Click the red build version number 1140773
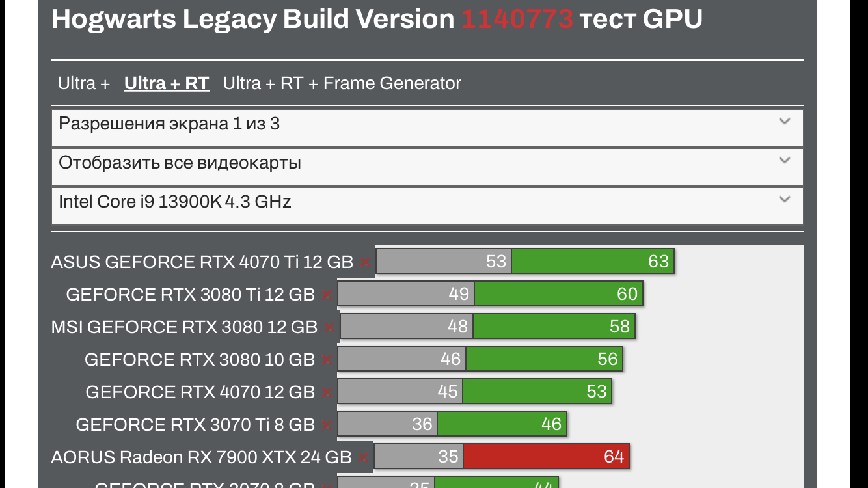 [517, 20]
